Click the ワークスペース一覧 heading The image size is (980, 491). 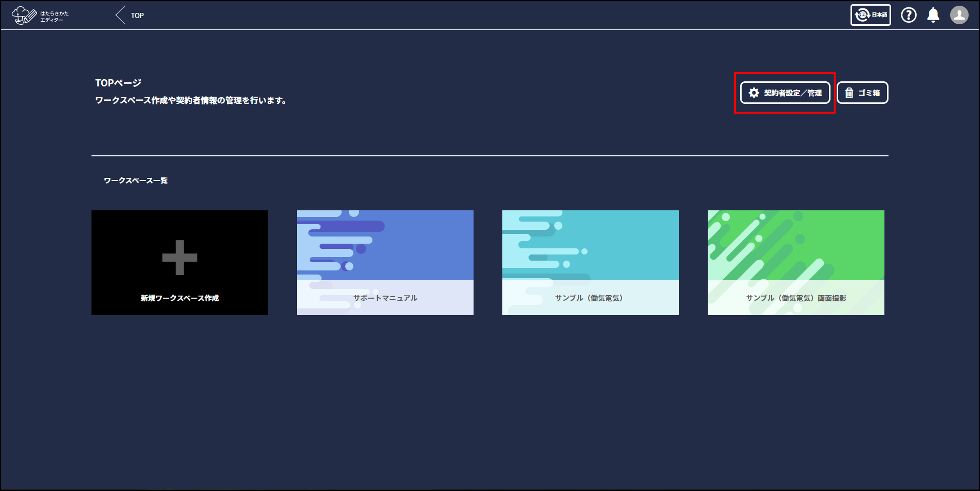point(136,180)
